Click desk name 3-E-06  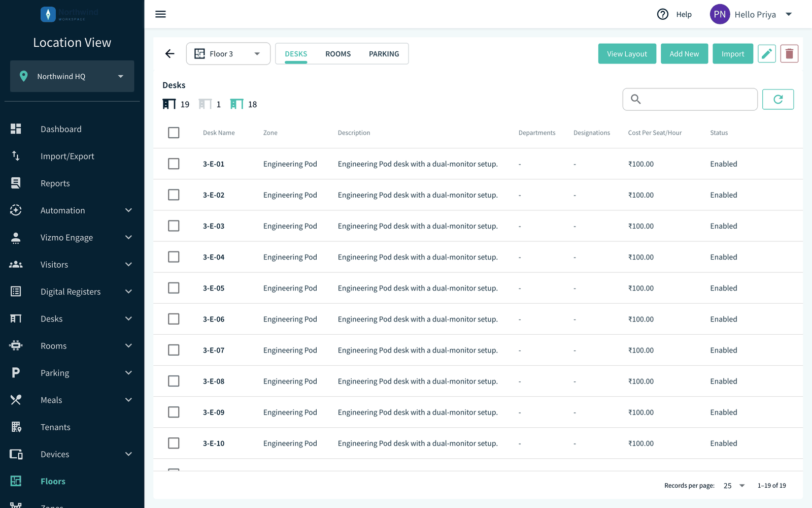pos(214,319)
